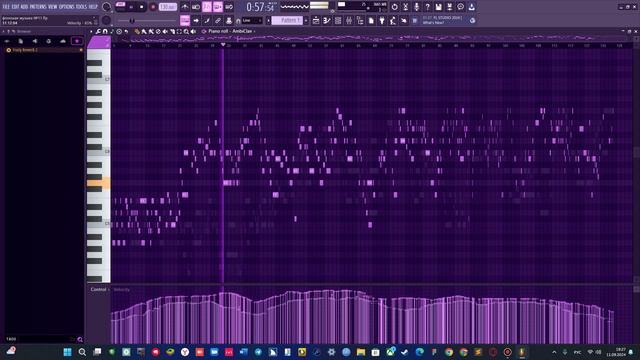Adjust the main volume knob
The width and height of the screenshot is (640, 360).
coord(107,7)
